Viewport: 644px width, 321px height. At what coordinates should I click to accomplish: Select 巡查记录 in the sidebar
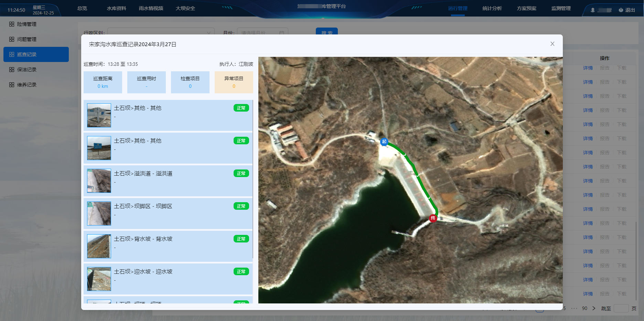coord(36,54)
